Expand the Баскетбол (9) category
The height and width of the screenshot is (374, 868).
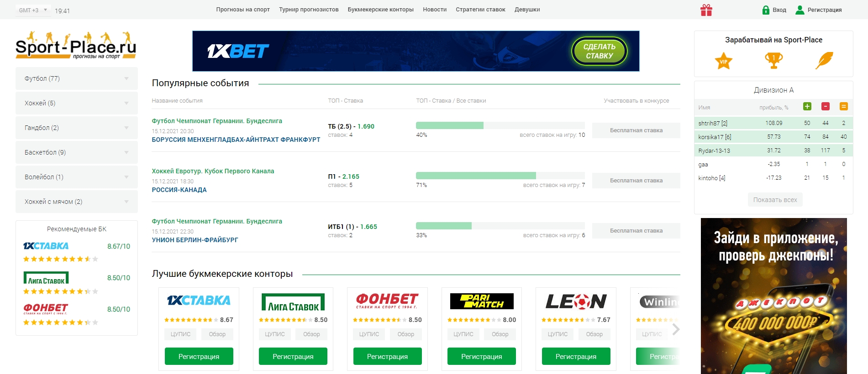[x=77, y=152]
